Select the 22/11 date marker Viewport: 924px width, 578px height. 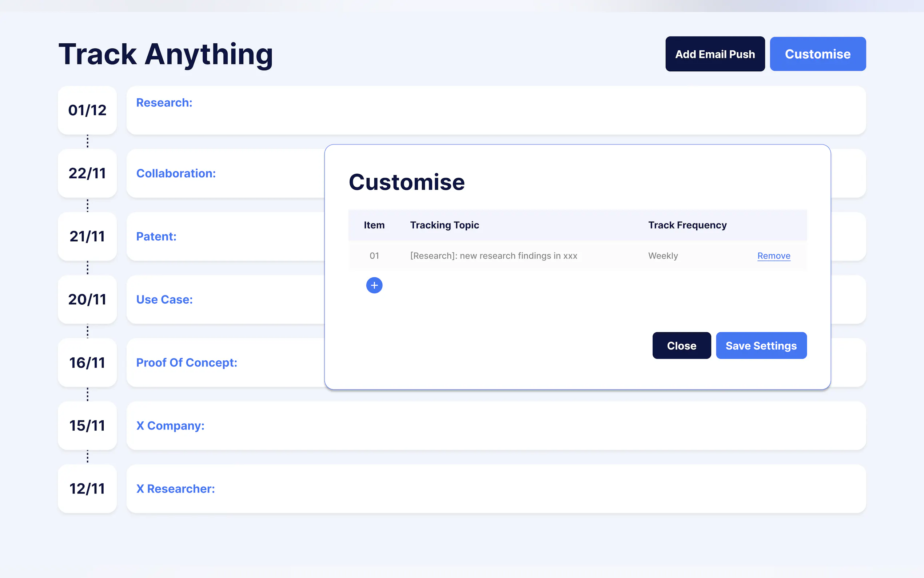tap(87, 173)
